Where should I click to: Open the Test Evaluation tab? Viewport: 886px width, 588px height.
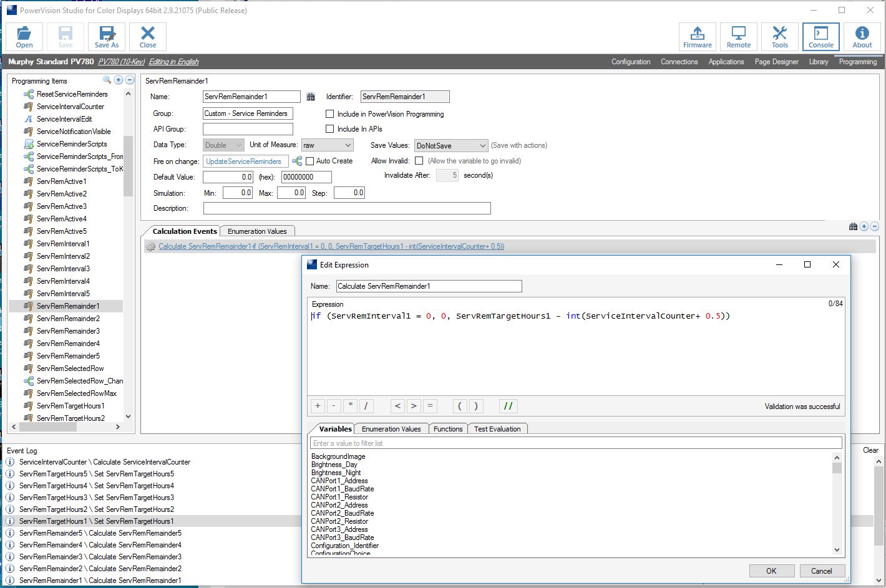[x=497, y=429]
